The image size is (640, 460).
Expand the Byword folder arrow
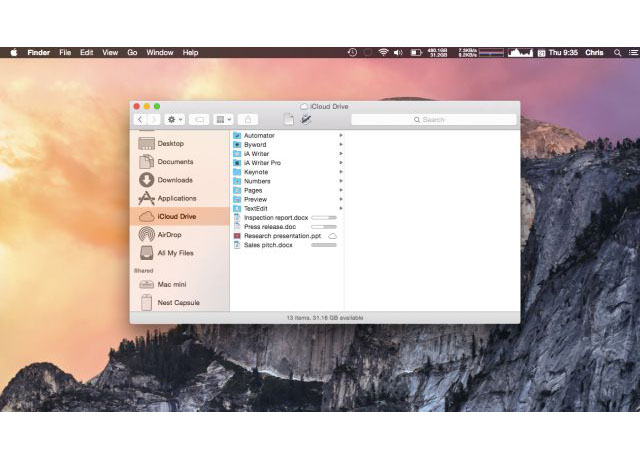pos(340,144)
